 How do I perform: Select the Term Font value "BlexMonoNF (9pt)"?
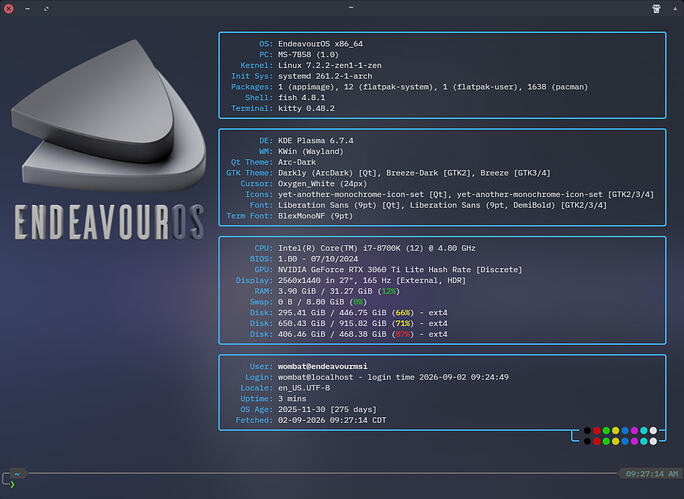tap(315, 216)
